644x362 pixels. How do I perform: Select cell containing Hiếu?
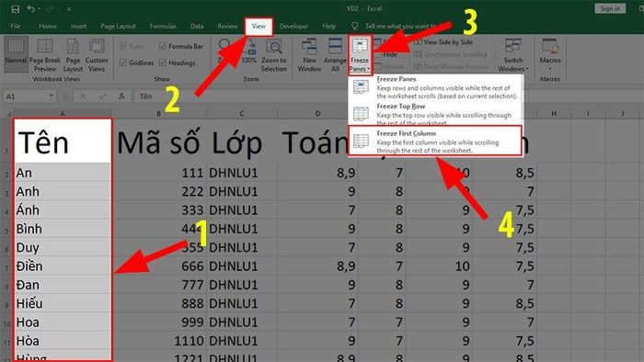pos(63,303)
